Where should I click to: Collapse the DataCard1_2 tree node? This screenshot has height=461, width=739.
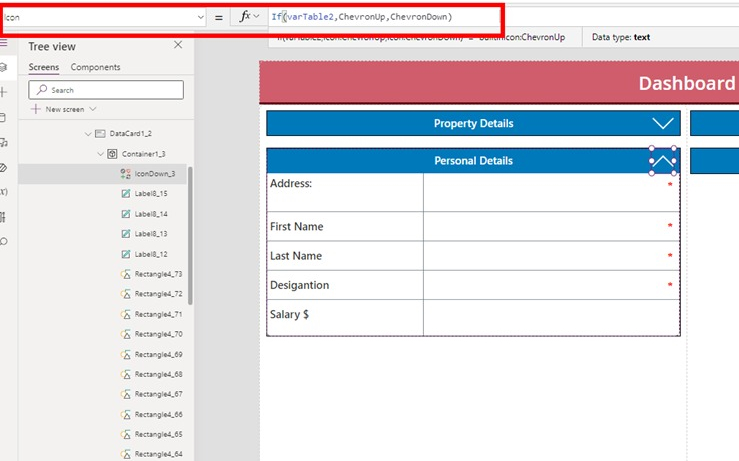point(88,134)
